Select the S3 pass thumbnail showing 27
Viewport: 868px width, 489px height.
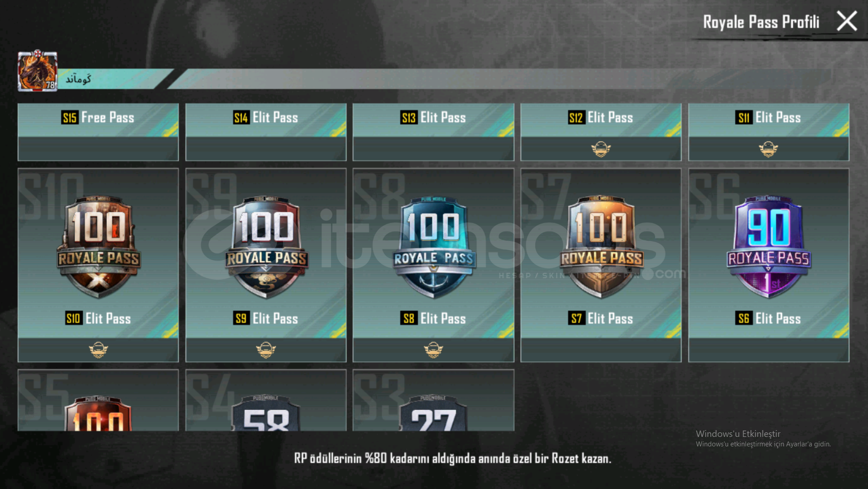pos(433,400)
